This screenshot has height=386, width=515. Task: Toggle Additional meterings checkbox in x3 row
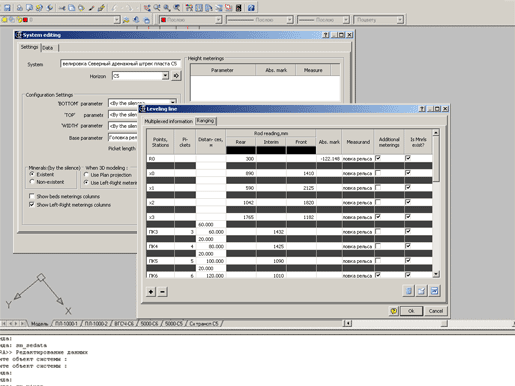coord(378,217)
